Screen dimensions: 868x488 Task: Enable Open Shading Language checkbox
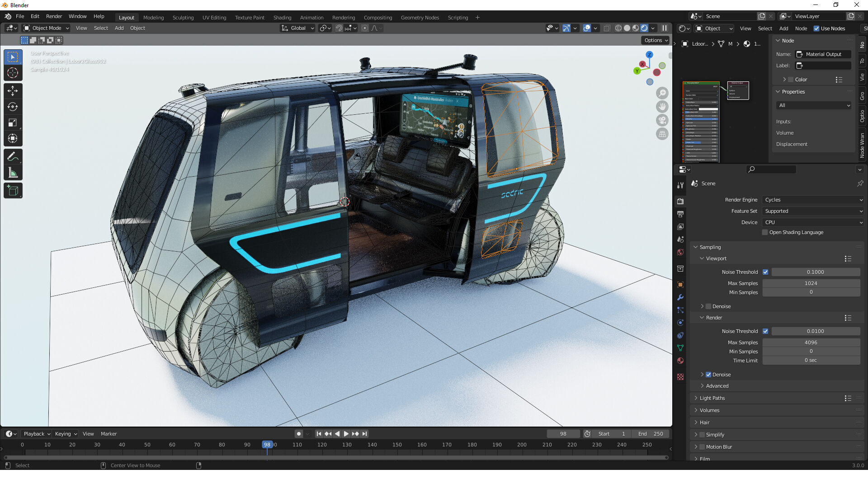point(765,232)
